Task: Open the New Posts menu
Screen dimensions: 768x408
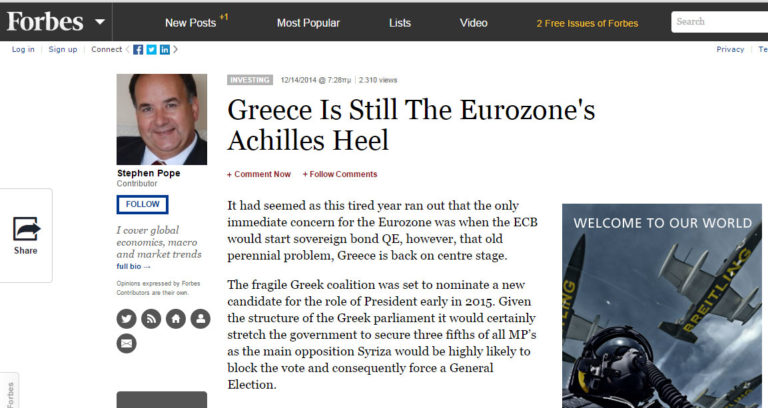Action: click(x=190, y=22)
